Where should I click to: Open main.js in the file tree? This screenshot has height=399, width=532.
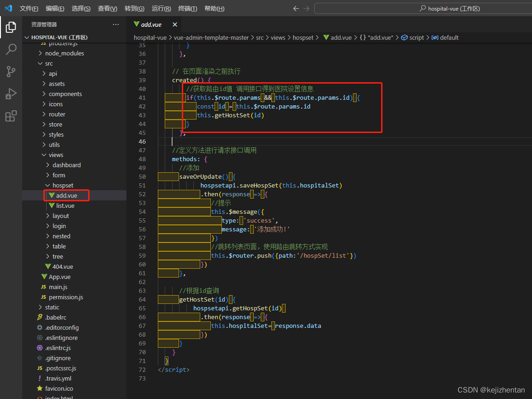[58, 287]
